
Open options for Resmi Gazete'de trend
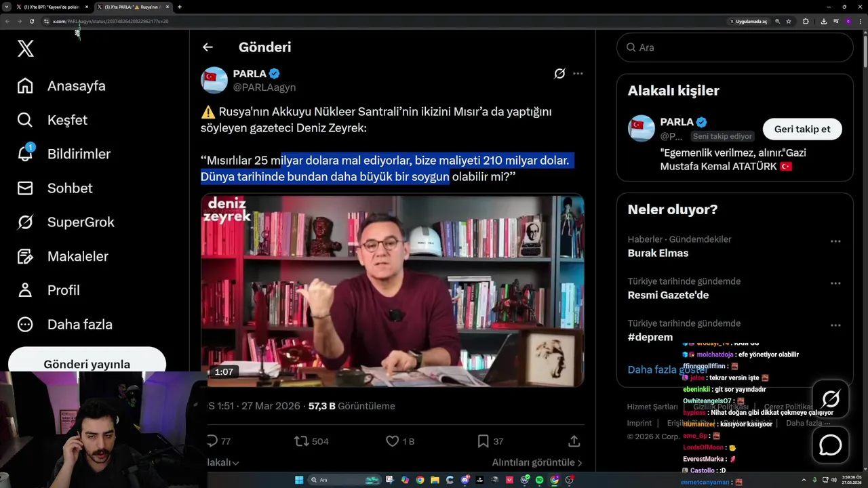tap(835, 283)
